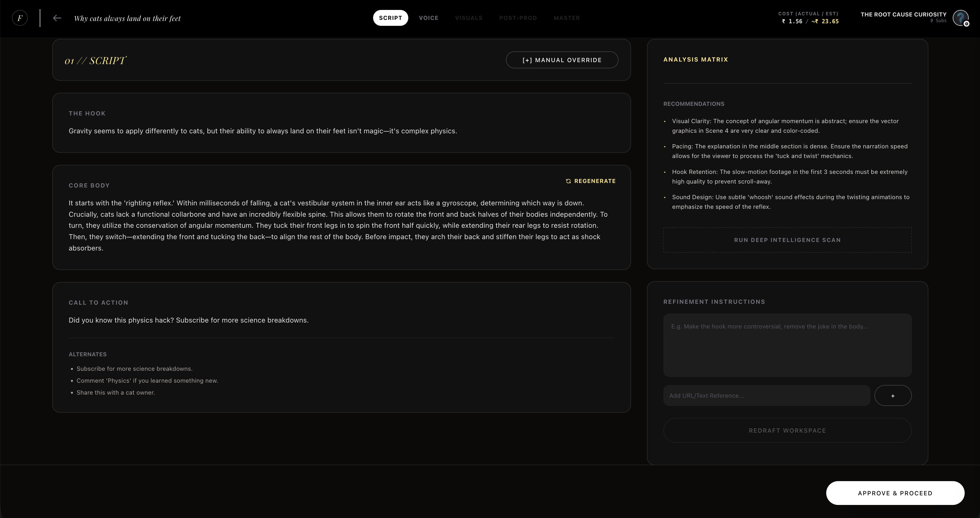
Task: Click the Add URL/Text Reference field
Action: [x=766, y=395]
